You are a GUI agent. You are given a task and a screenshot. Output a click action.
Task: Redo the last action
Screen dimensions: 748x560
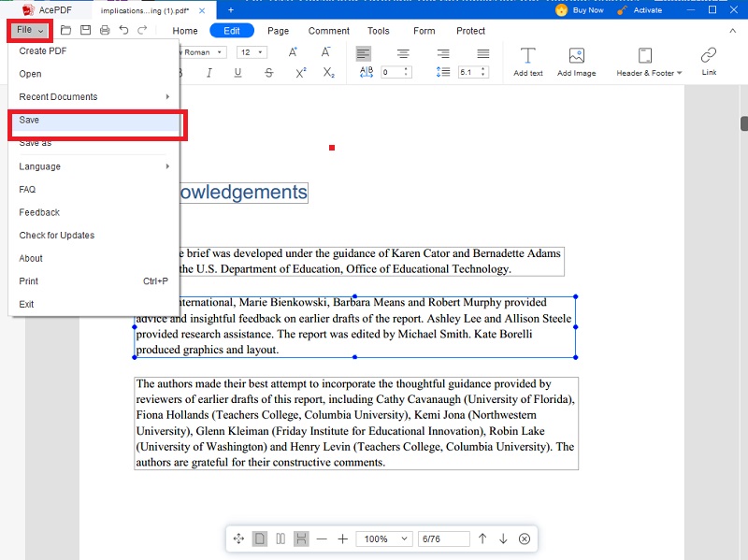point(142,31)
